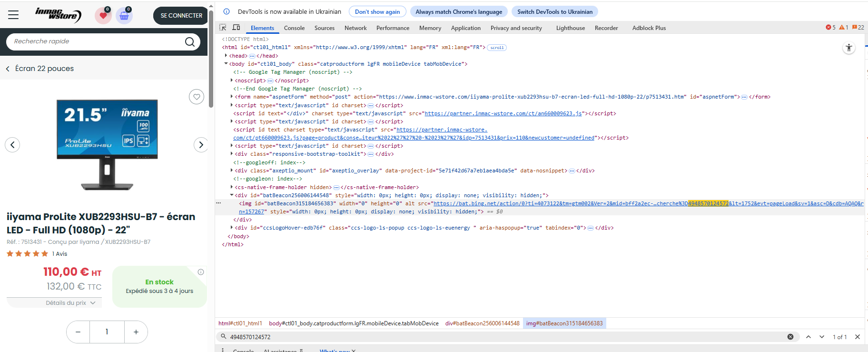Open the issues counter showing 22
Viewport: 868px width, 352px height.
point(858,28)
